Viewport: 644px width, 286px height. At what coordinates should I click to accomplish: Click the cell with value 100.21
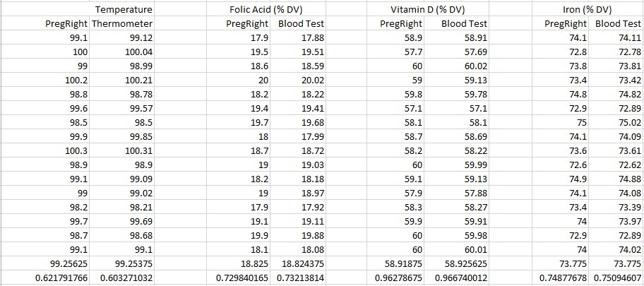click(137, 79)
